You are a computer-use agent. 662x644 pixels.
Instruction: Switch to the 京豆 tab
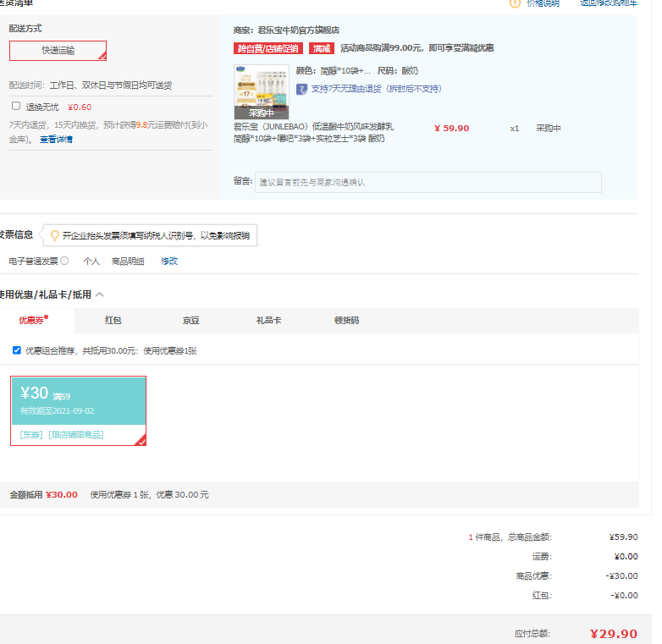point(190,321)
